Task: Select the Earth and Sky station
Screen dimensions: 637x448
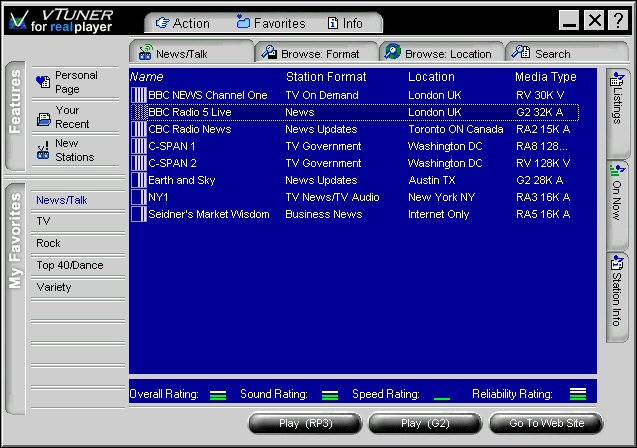Action: [x=355, y=180]
